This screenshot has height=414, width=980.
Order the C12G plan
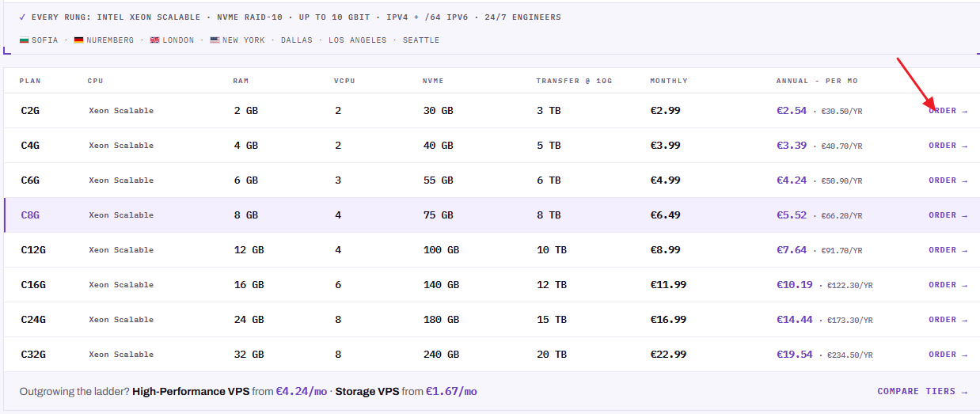pyautogui.click(x=948, y=250)
